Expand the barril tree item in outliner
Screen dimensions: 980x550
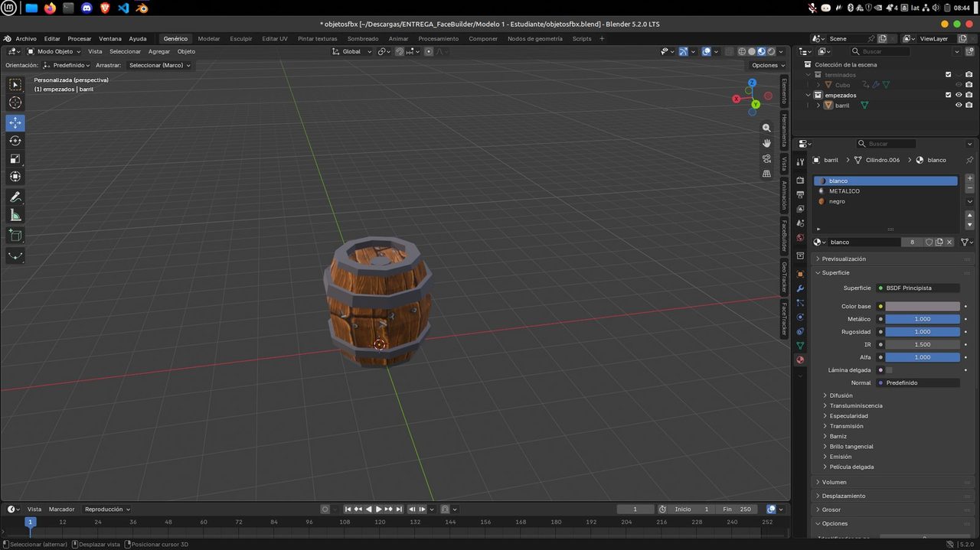click(x=818, y=106)
